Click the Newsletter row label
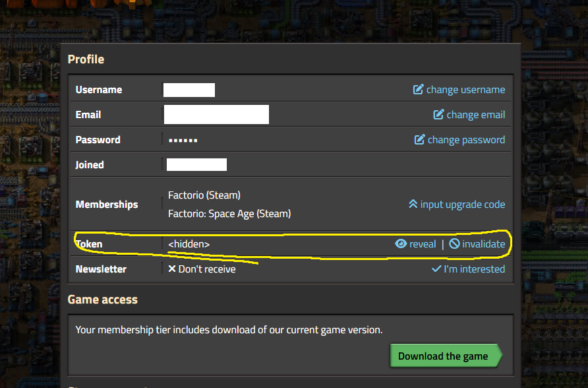Image resolution: width=588 pixels, height=388 pixels. pos(101,269)
